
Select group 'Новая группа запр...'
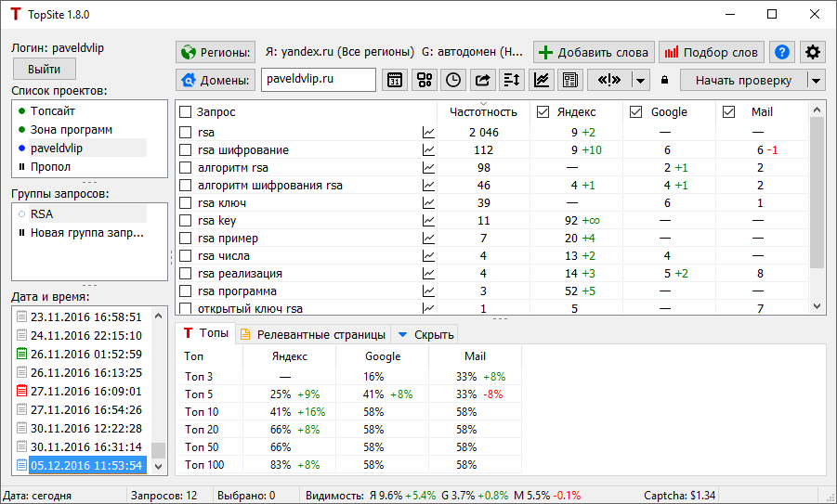point(86,233)
